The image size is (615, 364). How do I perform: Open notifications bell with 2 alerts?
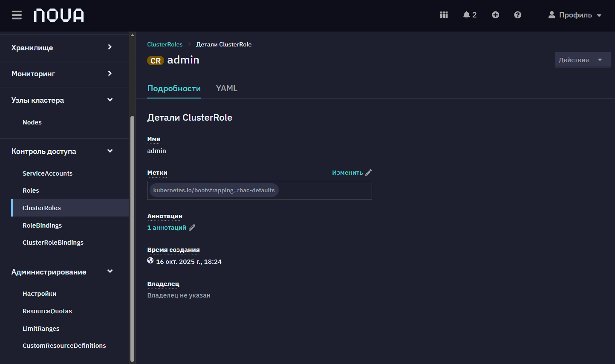[x=470, y=15]
